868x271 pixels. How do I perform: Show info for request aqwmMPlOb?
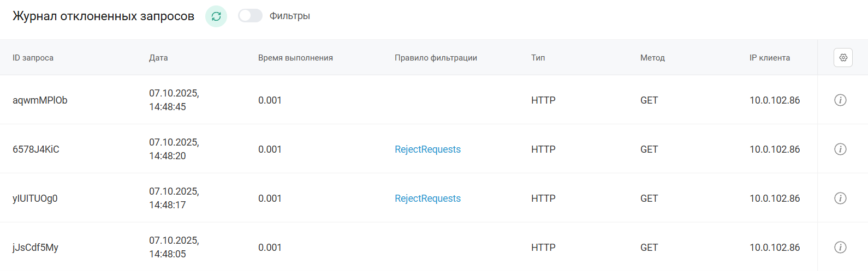pyautogui.click(x=840, y=100)
